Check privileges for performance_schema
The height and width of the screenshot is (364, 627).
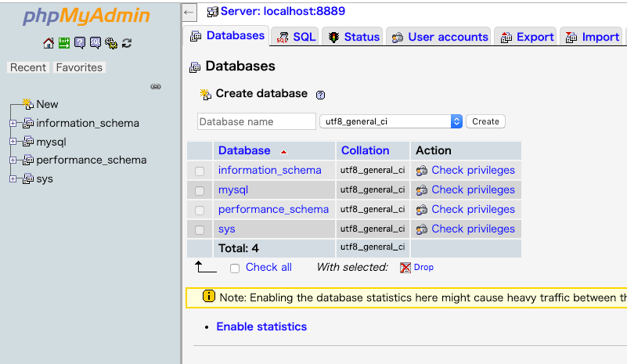tap(473, 209)
